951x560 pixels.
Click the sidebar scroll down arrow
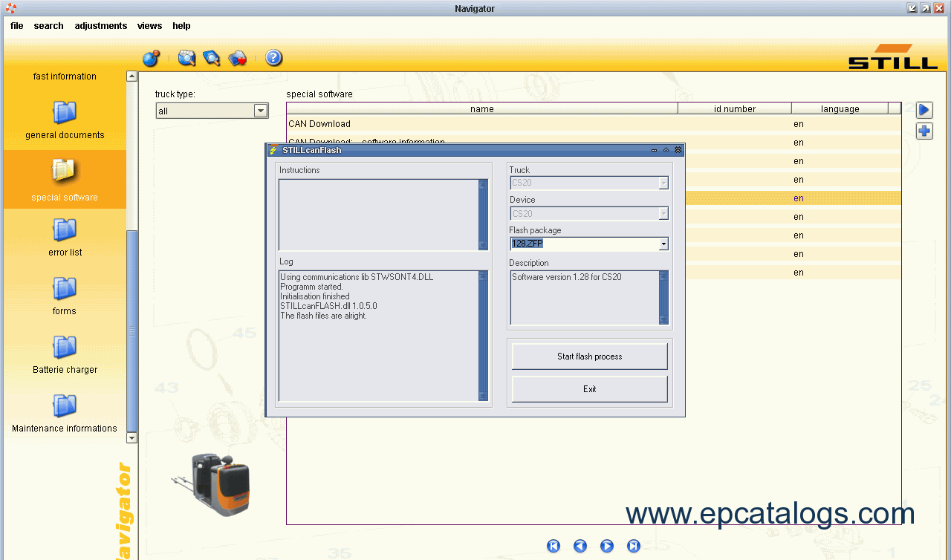[132, 438]
